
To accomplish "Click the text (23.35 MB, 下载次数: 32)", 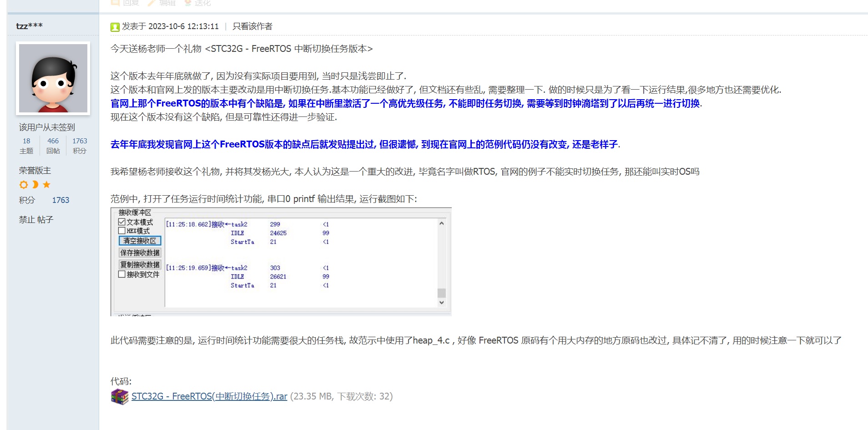I will [x=341, y=396].
